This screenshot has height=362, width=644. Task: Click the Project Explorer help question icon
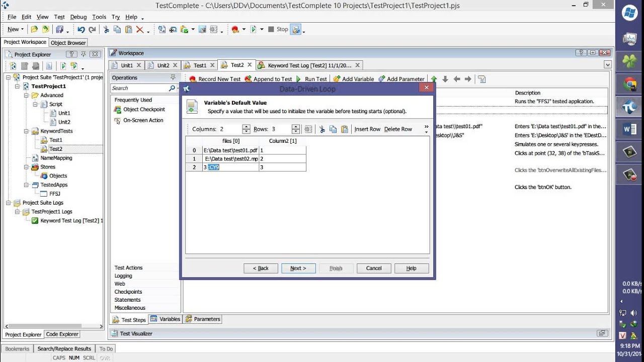[x=71, y=54]
